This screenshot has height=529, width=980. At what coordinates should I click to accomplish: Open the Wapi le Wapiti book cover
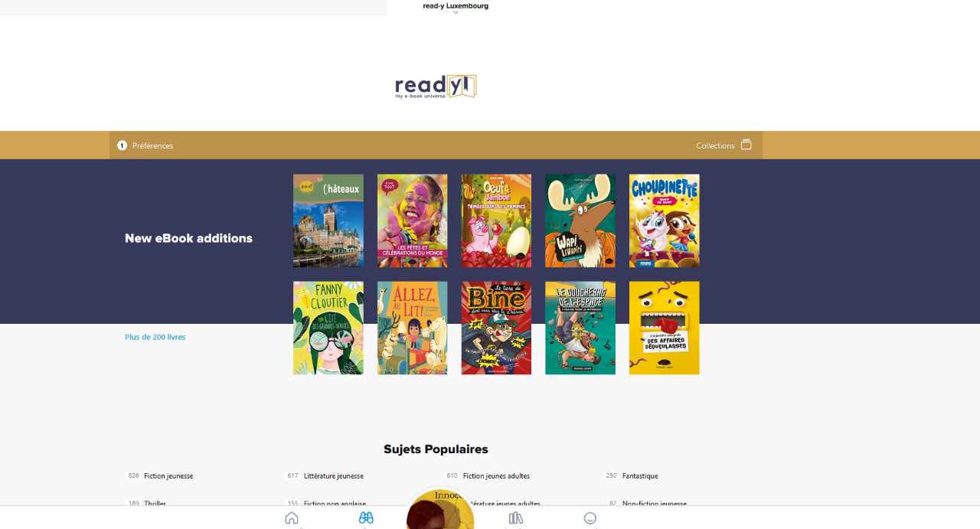pos(580,220)
